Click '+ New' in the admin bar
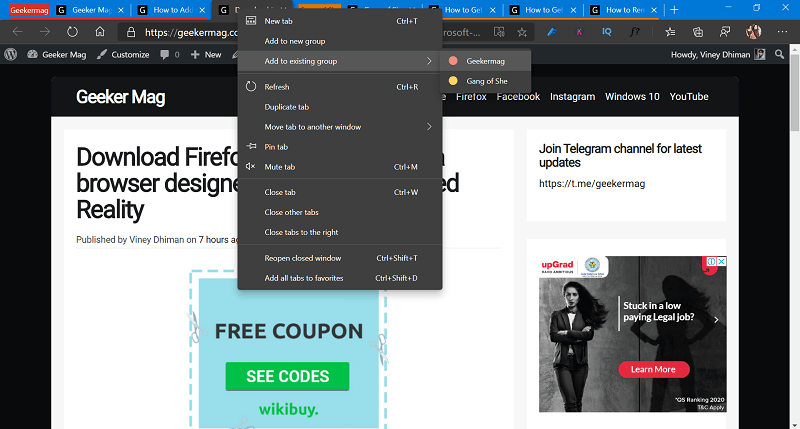 [x=206, y=54]
